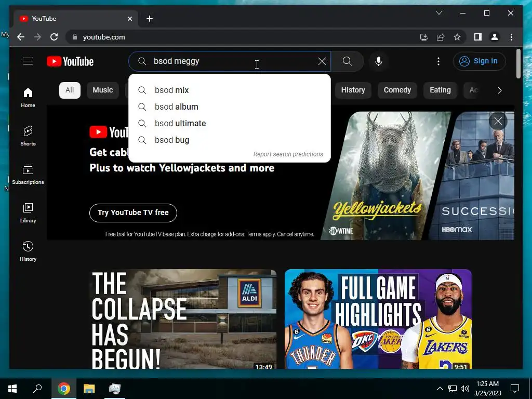Screen dimensions: 532x399
Task: Open the Chrome profile icon
Action: [x=495, y=37]
